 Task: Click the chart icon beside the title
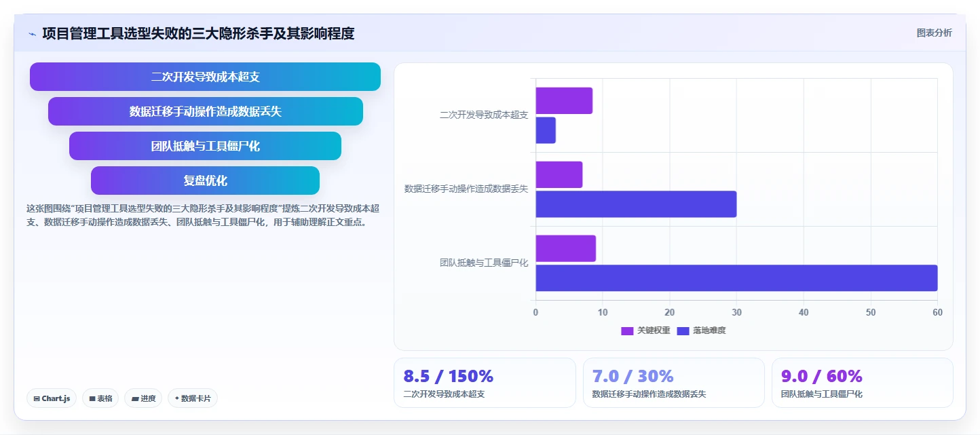click(x=32, y=34)
